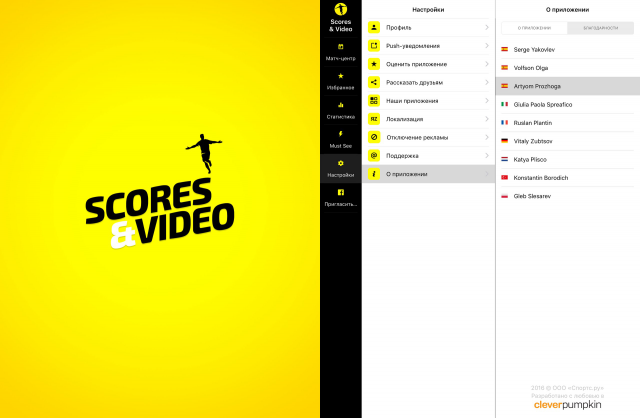Expand the Отключение рекламы row chevron
Image resolution: width=640 pixels, height=418 pixels.
(x=487, y=137)
